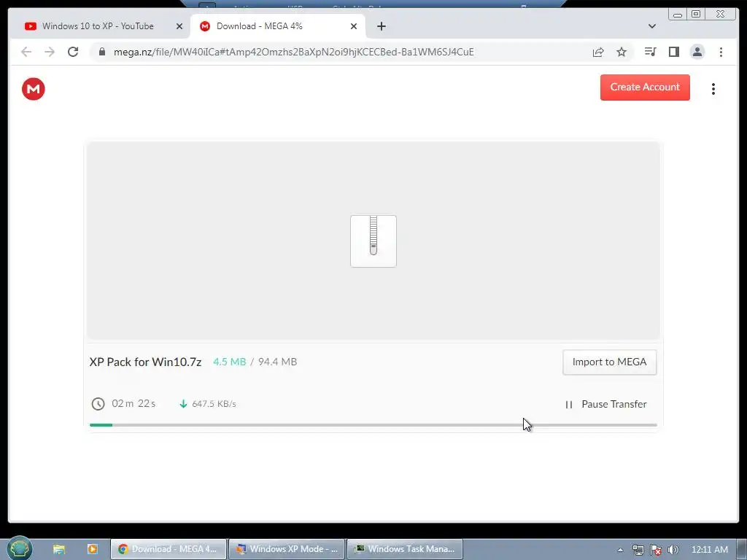Click the network tray icon
The height and width of the screenshot is (560, 747).
tap(638, 550)
